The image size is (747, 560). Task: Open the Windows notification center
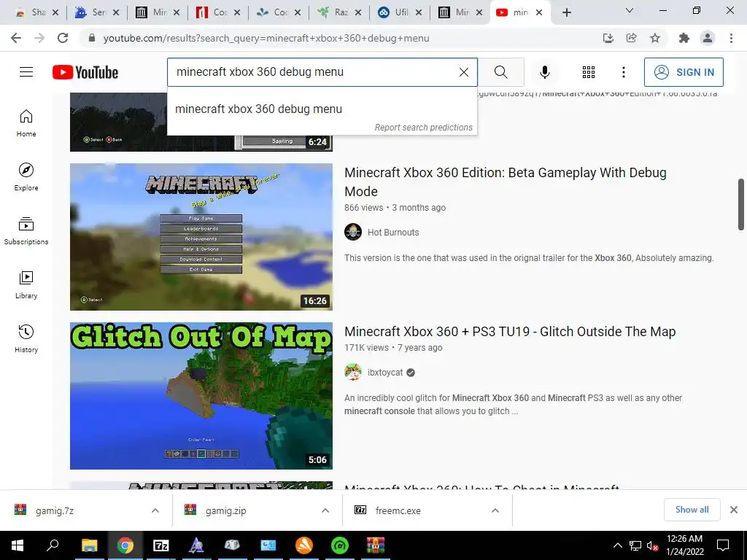[723, 545]
